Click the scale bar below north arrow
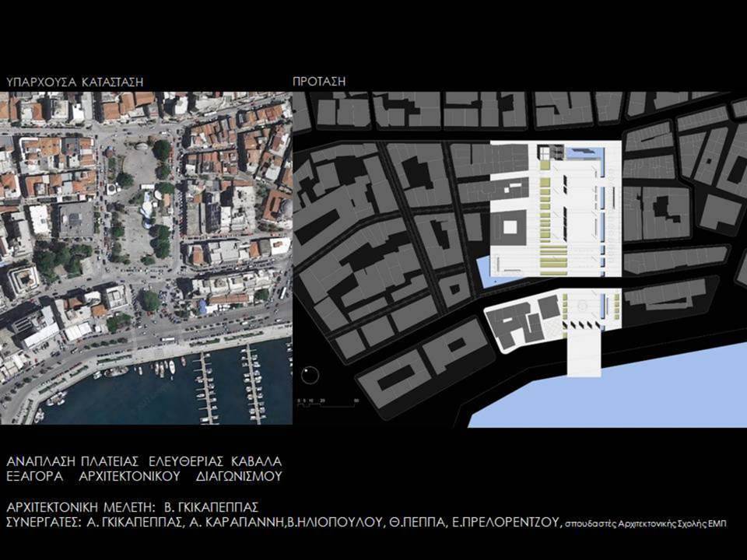 (328, 404)
